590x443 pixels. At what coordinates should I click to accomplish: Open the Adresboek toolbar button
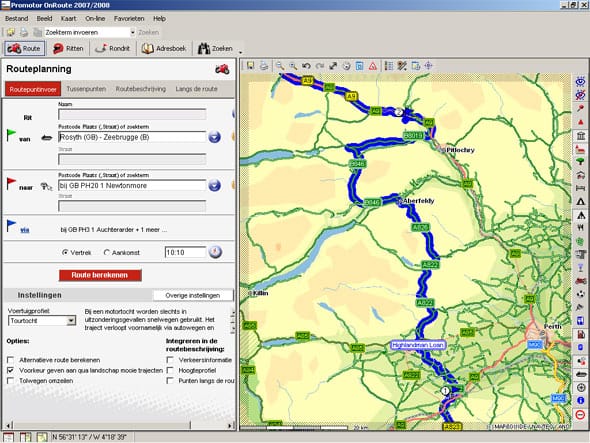point(164,49)
